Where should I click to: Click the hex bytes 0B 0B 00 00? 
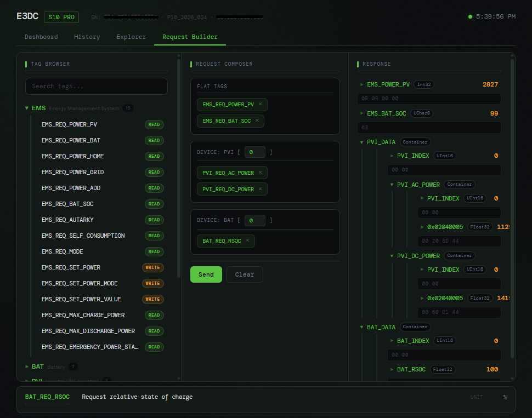pyautogui.click(x=380, y=99)
